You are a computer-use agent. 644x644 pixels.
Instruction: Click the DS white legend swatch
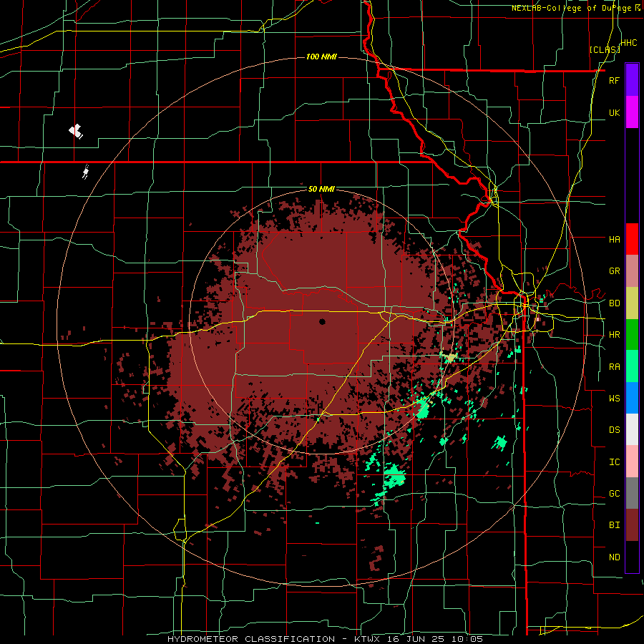(632, 429)
